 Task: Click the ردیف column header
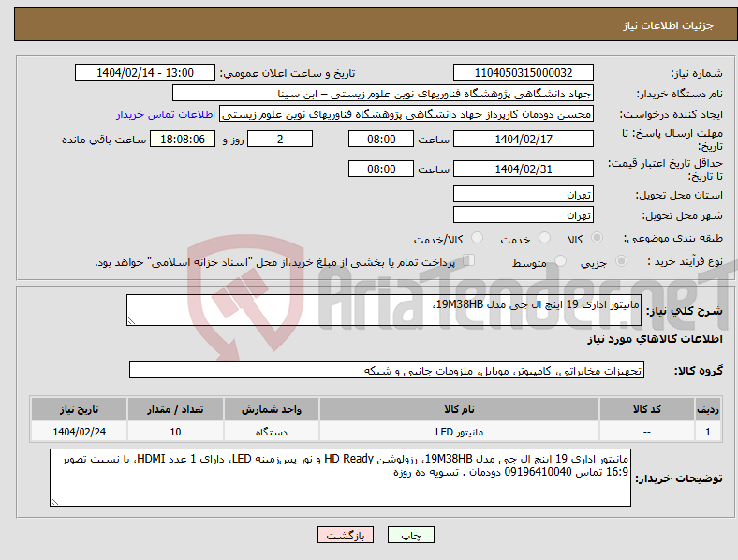(708, 409)
